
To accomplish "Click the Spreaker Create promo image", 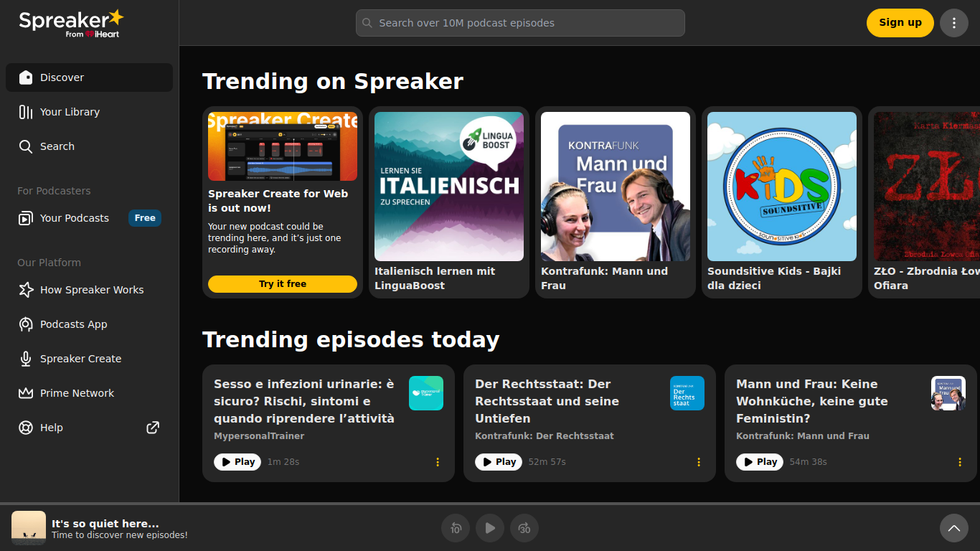I will tap(283, 146).
